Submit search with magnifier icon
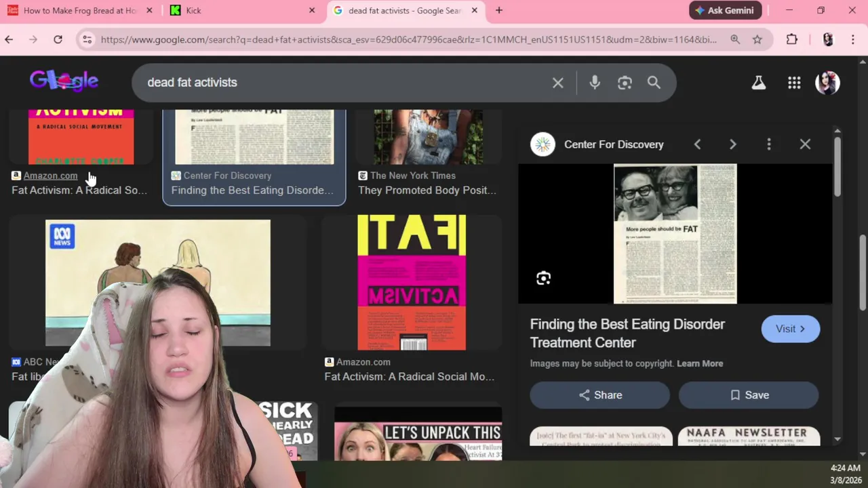Image resolution: width=868 pixels, height=488 pixels. [x=654, y=83]
